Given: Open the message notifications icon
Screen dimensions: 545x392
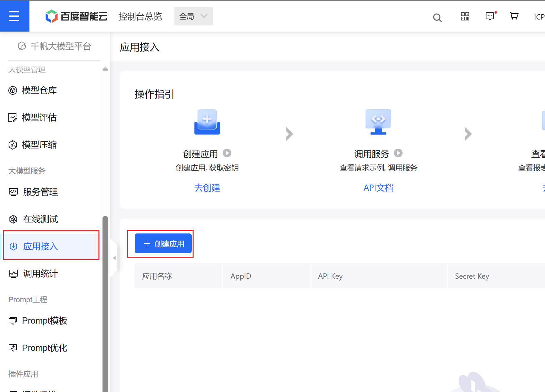Looking at the screenshot, I should [490, 16].
